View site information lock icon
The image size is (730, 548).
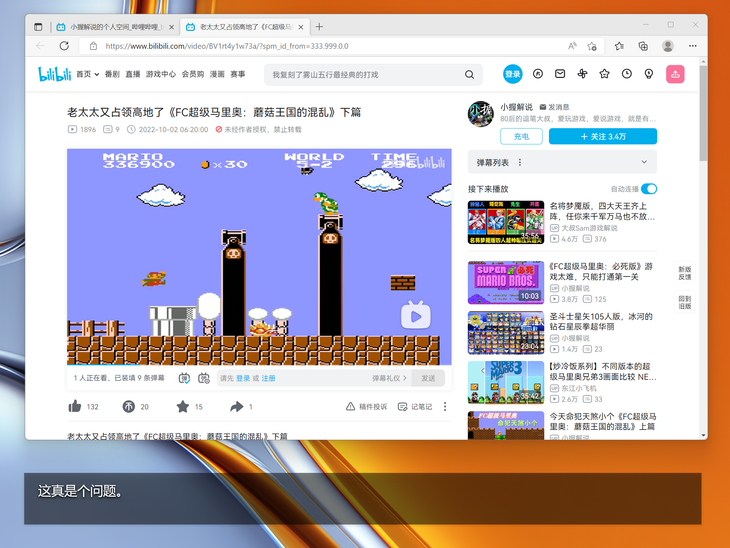pos(93,46)
